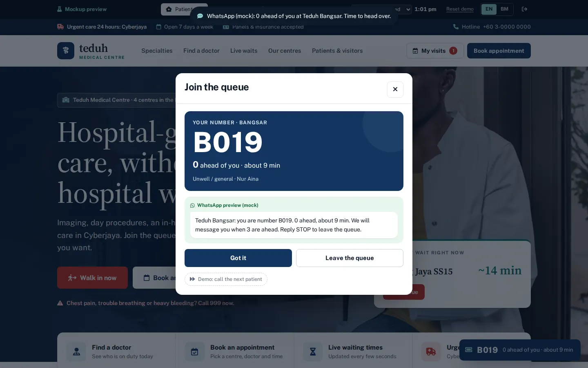Switch language to EN
The image size is (588, 368).
pos(489,9)
